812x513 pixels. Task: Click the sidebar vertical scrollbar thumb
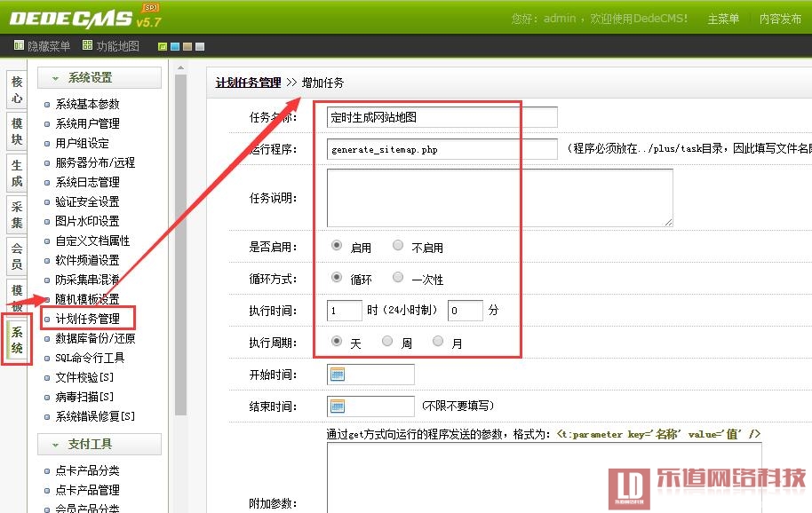tap(180, 245)
